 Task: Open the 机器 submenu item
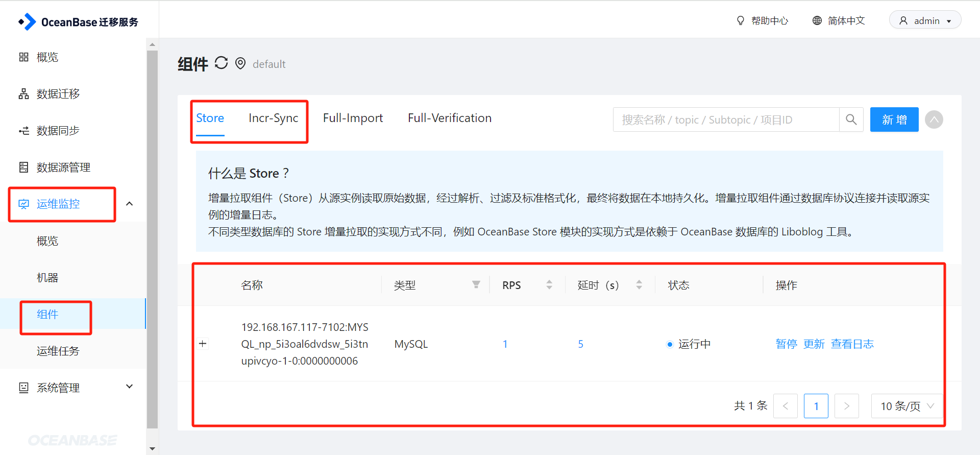click(47, 278)
